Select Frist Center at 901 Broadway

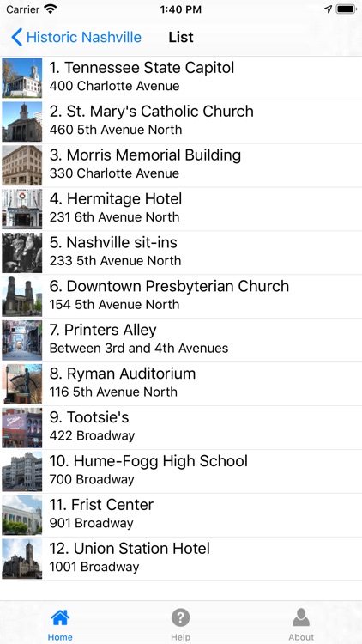point(181,515)
